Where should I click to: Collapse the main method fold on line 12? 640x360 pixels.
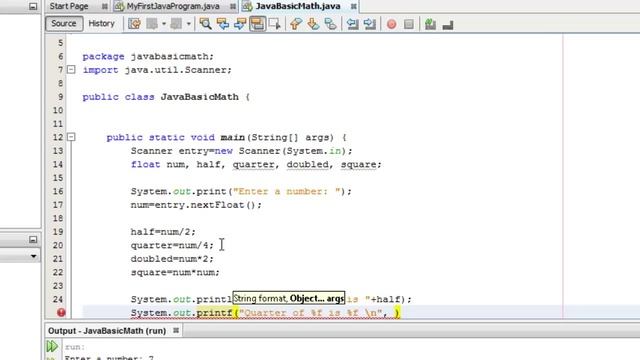[x=71, y=137]
